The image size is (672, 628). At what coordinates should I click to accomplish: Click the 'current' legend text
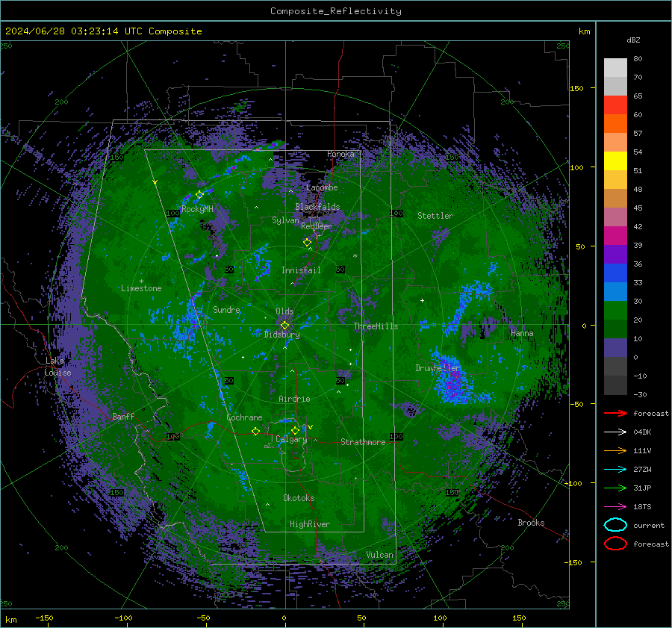649,525
